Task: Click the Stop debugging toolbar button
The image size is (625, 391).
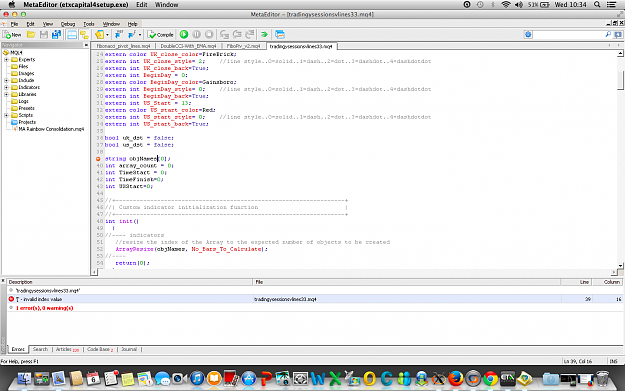Action: click(x=209, y=35)
